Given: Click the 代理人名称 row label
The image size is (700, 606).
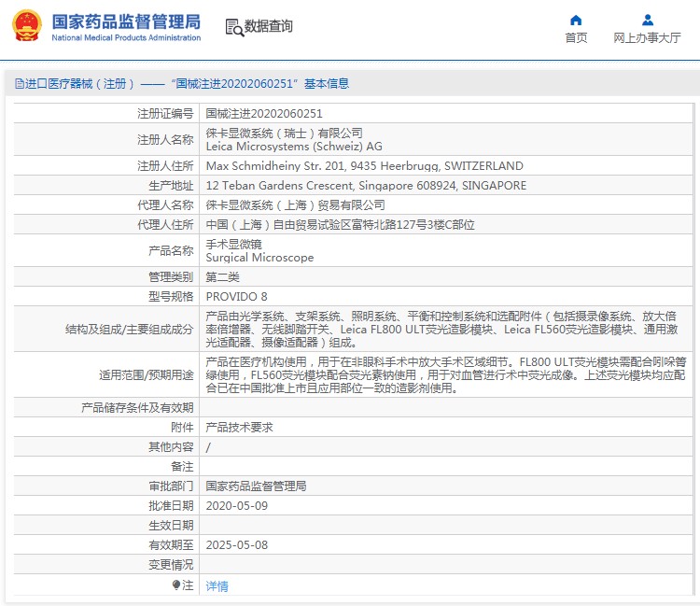Looking at the screenshot, I should (x=165, y=205).
